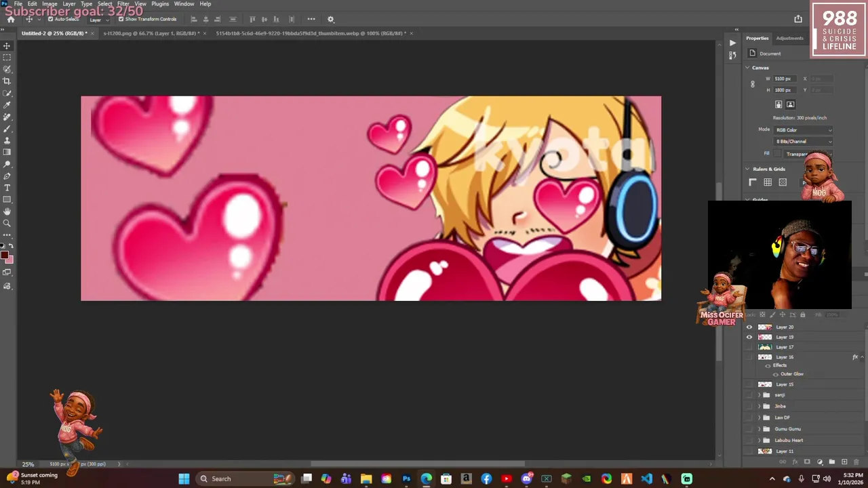Viewport: 868px width, 488px height.
Task: Add a layer mask icon
Action: pyautogui.click(x=807, y=462)
